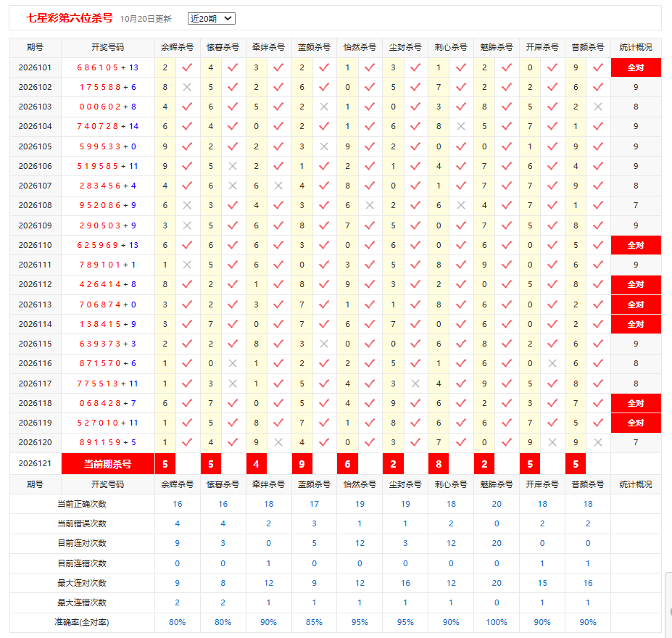Click the check mark for 昔颜 in row 2026119

[598, 423]
